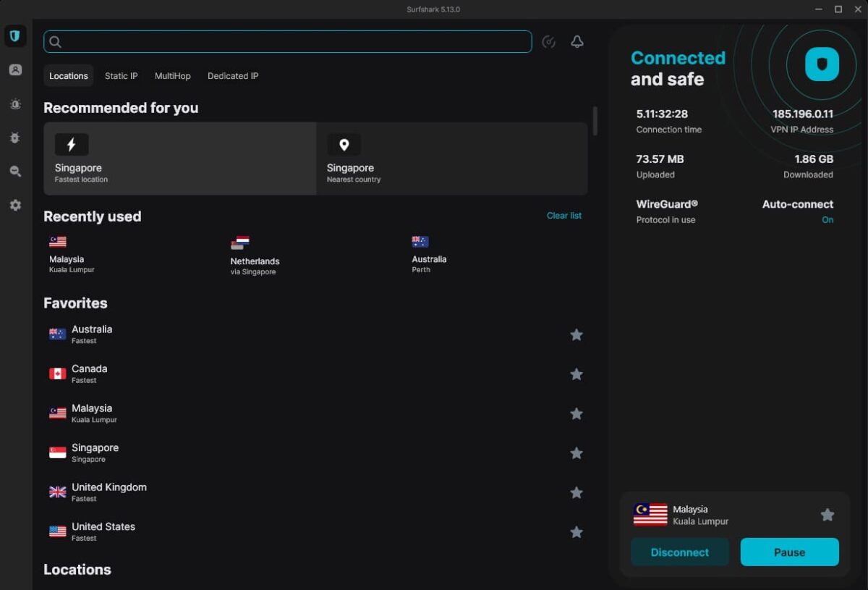868x590 pixels.
Task: Click Malaysia flag in connected server card
Action: click(650, 515)
